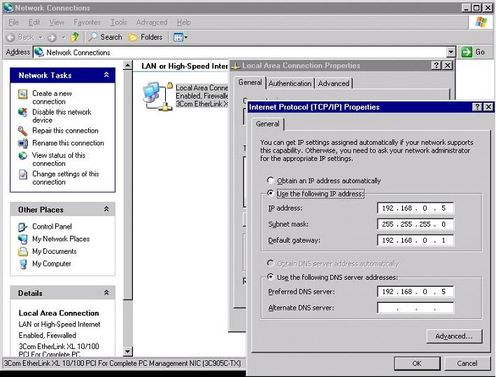Click the Alternate DNS server field
Screen dimensions: 496x377
(x=415, y=307)
